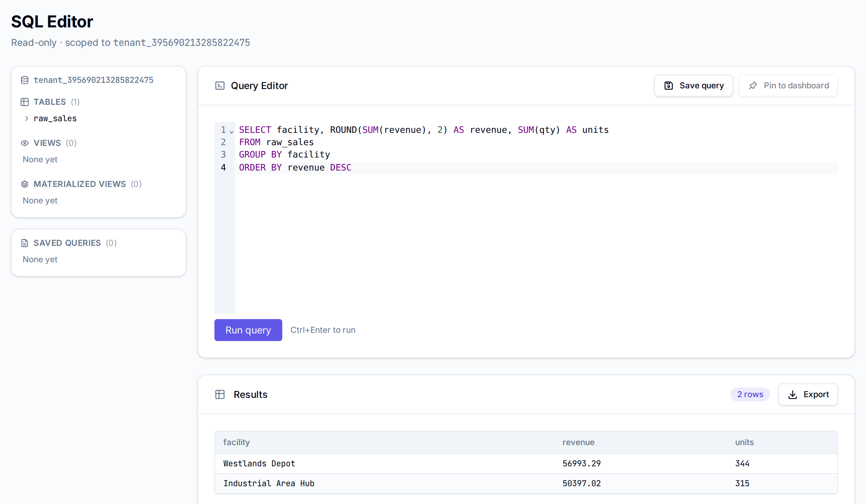Click the MATERIALIZED VIEWS layers icon
The height and width of the screenshot is (504, 866).
pos(24,184)
